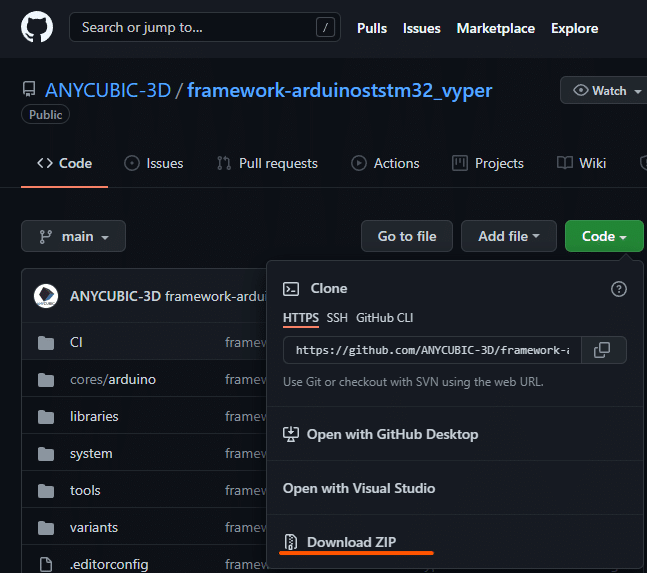Open CI folder commit message
647x573 pixels.
pos(246,342)
